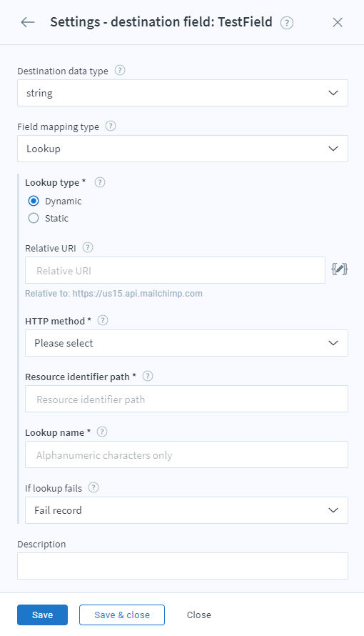Open help icon next to Settings title
Image resolution: width=364 pixels, height=636 pixels.
287,23
